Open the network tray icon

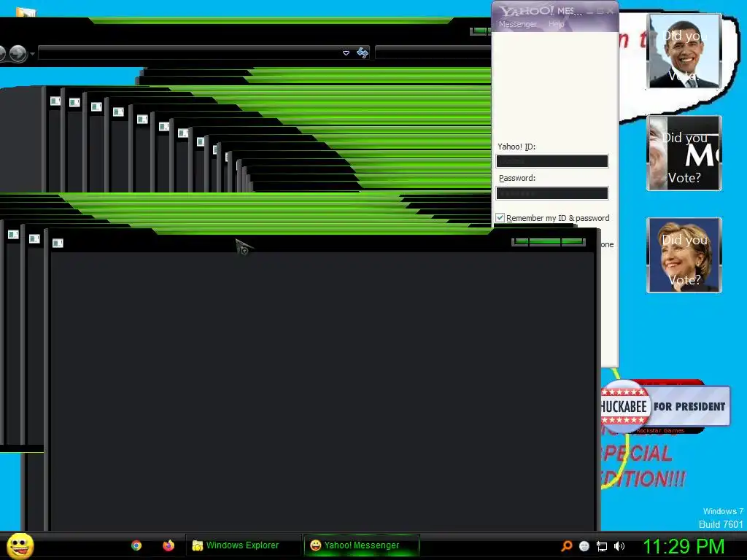pyautogui.click(x=602, y=546)
